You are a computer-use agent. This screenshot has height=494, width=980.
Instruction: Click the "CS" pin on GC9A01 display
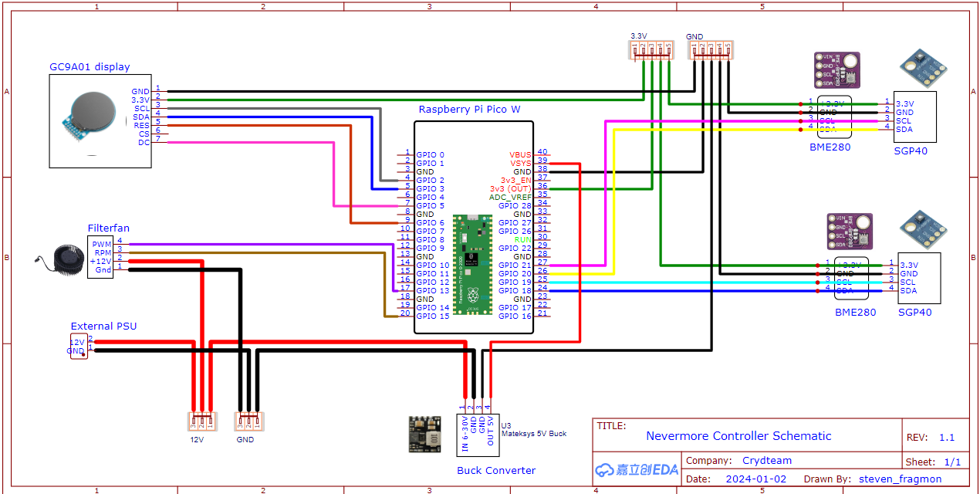[144, 134]
